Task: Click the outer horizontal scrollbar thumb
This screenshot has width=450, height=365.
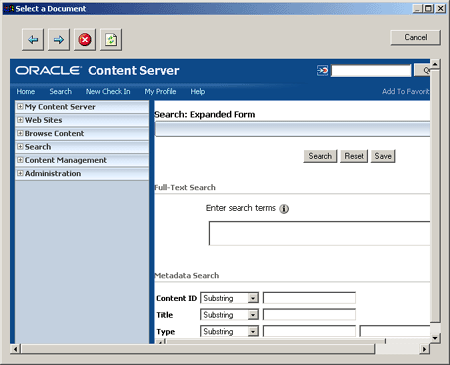Action: pyautogui.click(x=198, y=349)
